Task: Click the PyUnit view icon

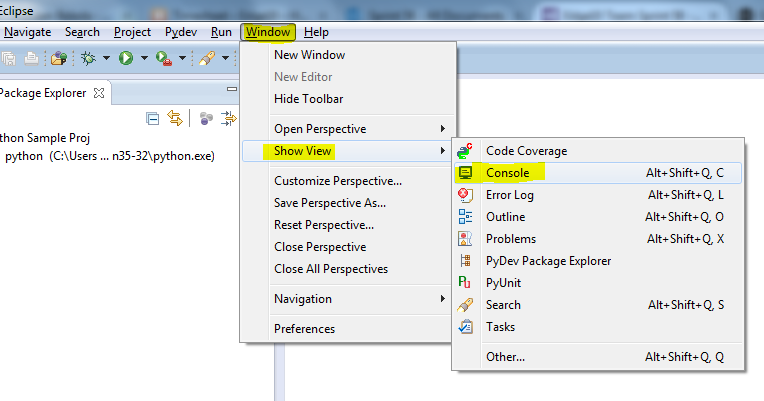Action: pyautogui.click(x=465, y=283)
